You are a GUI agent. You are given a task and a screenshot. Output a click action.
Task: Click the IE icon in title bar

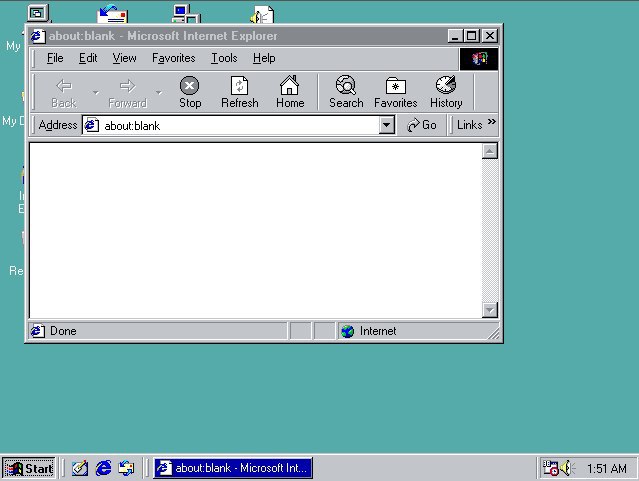click(37, 36)
